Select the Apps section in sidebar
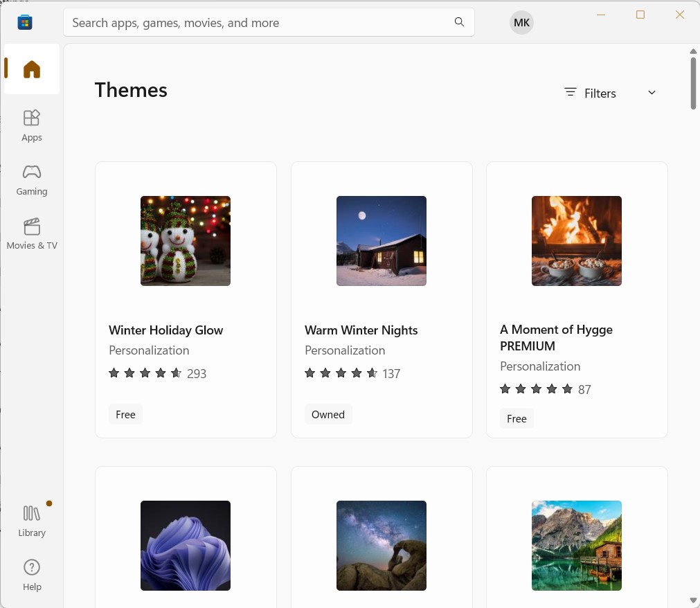Image resolution: width=700 pixels, height=608 pixels. click(x=31, y=125)
